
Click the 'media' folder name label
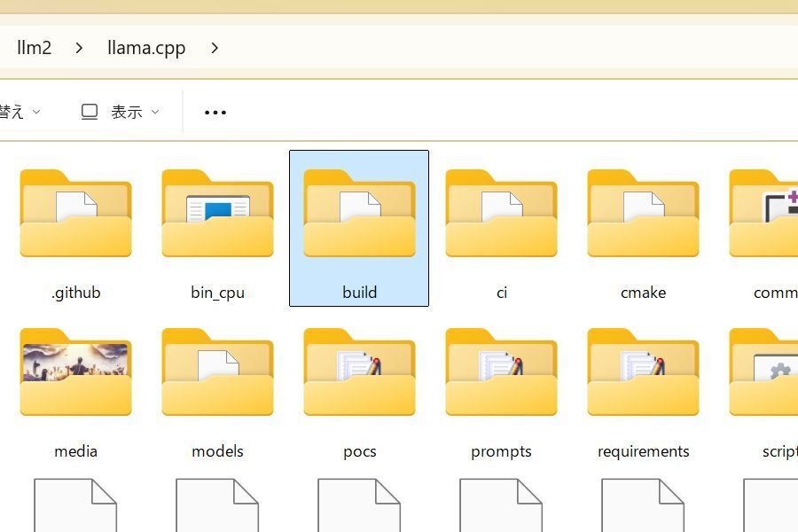tap(76, 451)
